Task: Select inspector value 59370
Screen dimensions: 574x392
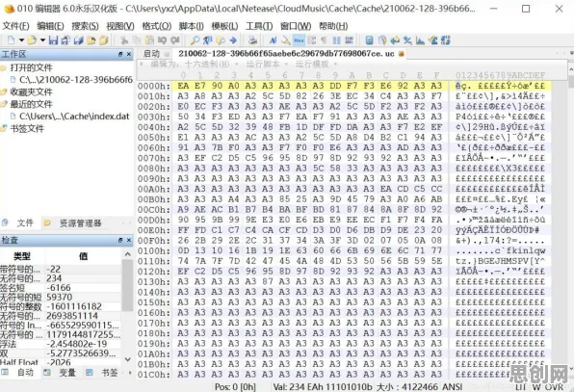Action: tap(60, 297)
